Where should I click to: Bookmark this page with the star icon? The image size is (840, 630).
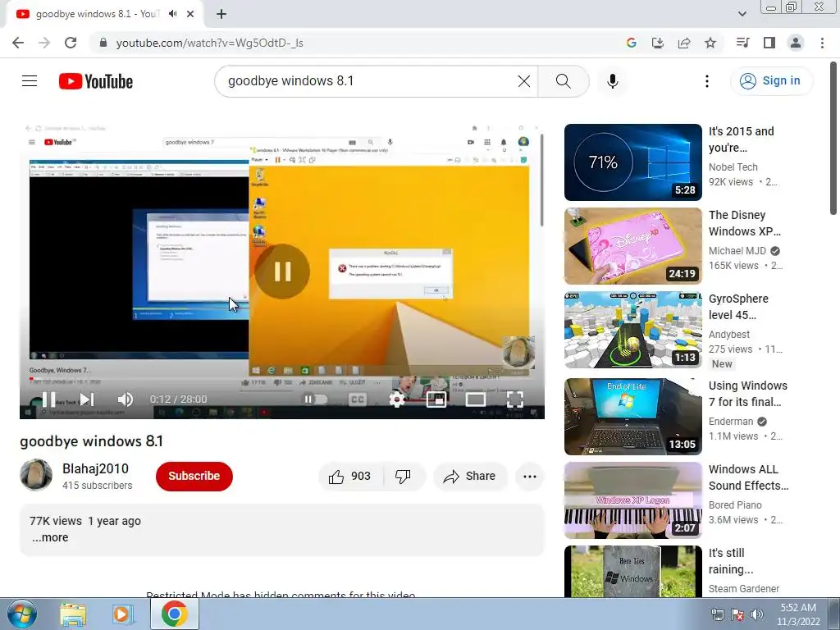tap(710, 43)
